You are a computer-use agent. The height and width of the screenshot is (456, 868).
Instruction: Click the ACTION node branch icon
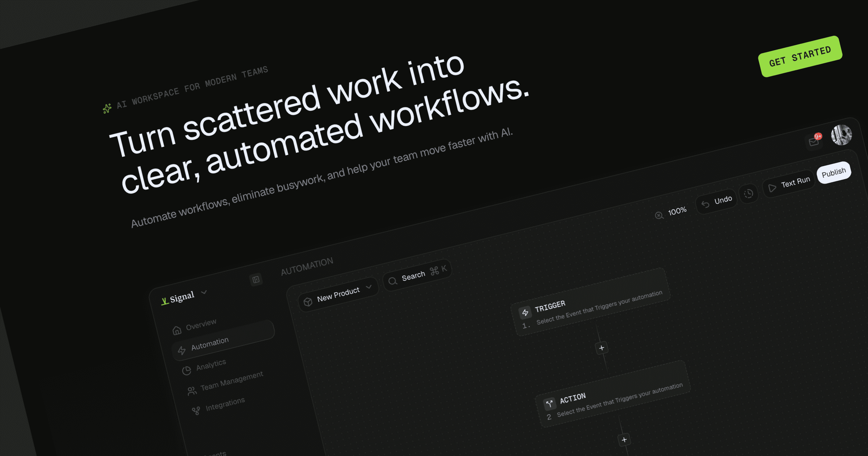click(549, 404)
